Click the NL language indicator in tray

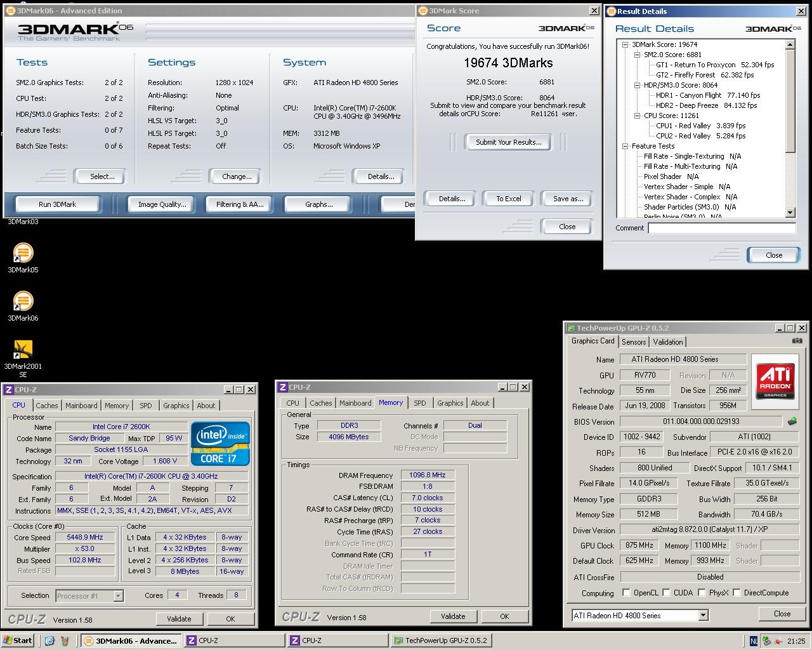(x=754, y=640)
